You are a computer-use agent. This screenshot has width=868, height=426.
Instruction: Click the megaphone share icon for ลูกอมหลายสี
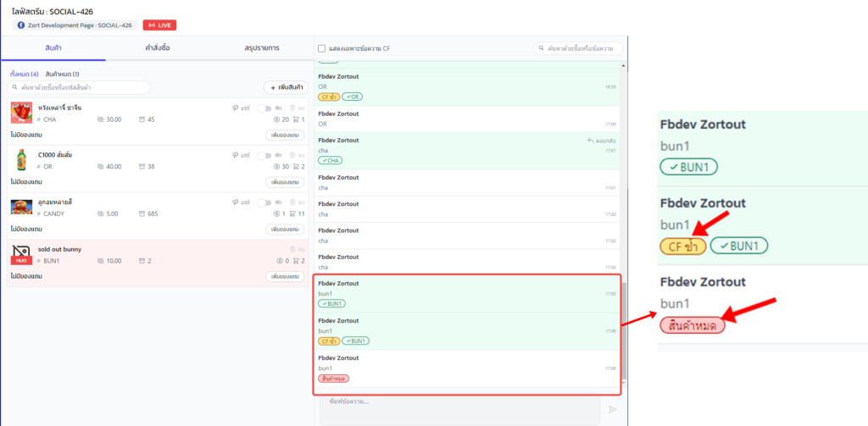pyautogui.click(x=235, y=202)
